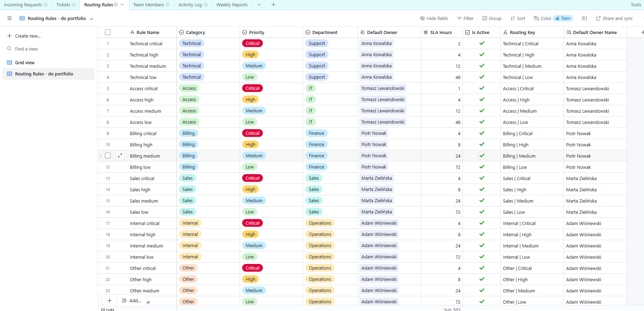Open the sidebar hamburger menu
Screen dimensions: 644x311
pos(9,18)
